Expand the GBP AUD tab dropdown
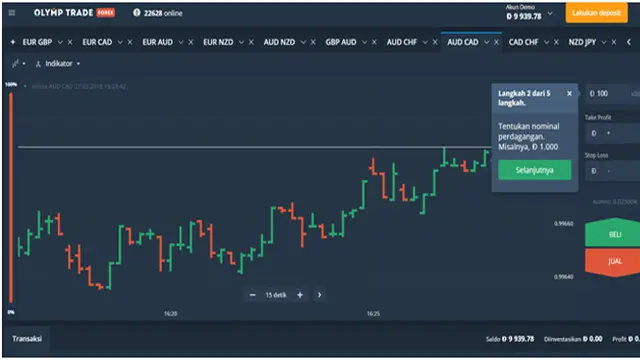640x360 pixels. pos(364,42)
